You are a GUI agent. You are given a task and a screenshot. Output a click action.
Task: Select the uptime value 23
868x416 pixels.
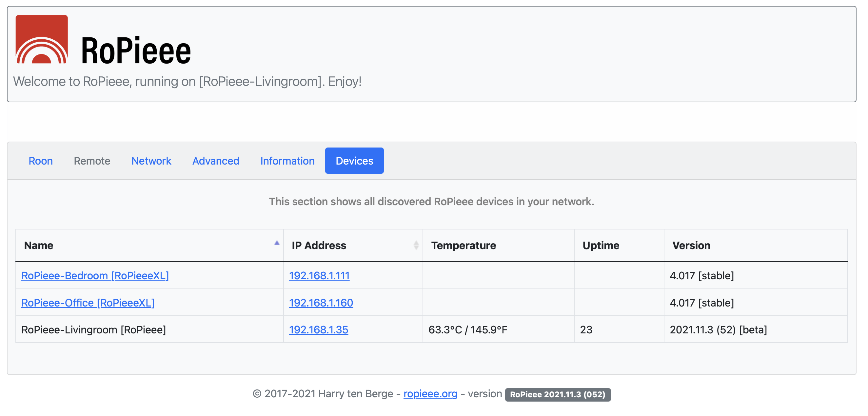(x=586, y=330)
